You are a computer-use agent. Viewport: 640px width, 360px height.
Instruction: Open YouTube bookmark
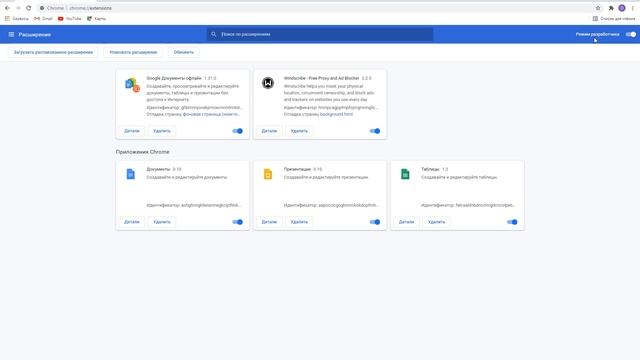click(x=69, y=18)
